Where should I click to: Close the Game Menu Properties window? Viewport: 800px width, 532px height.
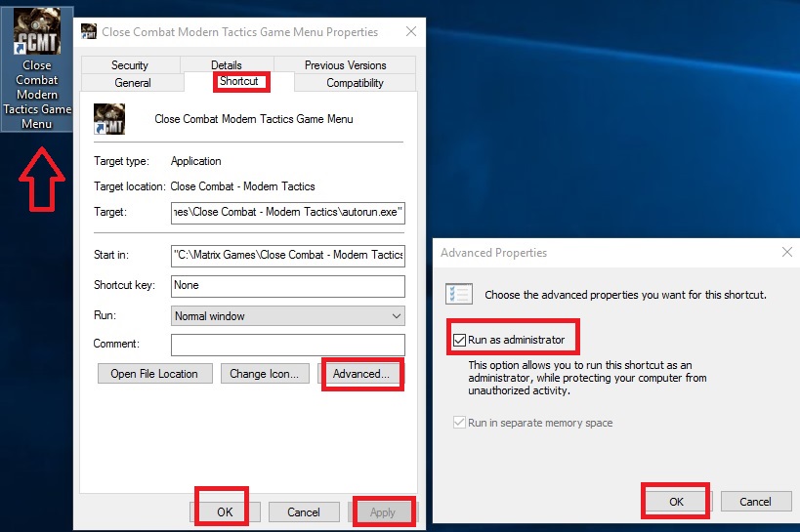click(411, 31)
